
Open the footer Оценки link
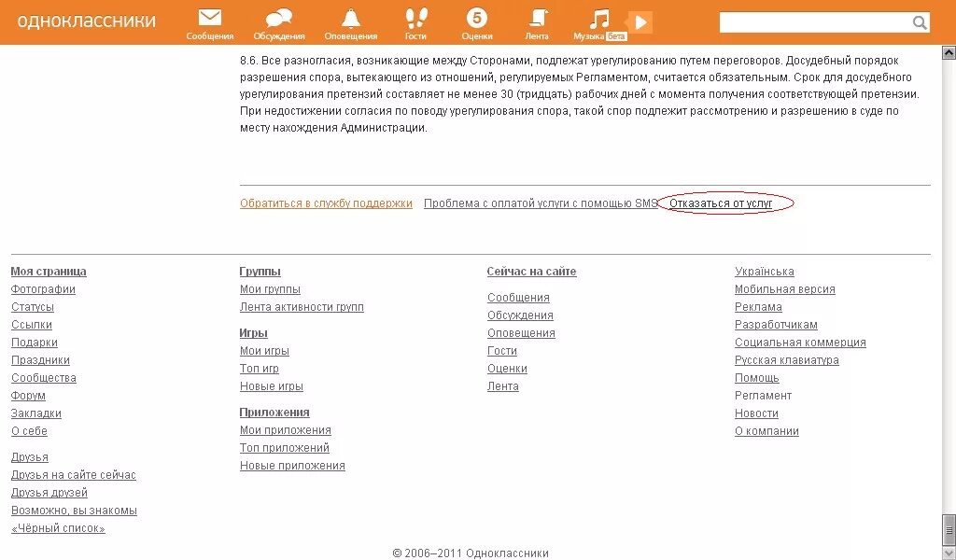click(x=507, y=368)
